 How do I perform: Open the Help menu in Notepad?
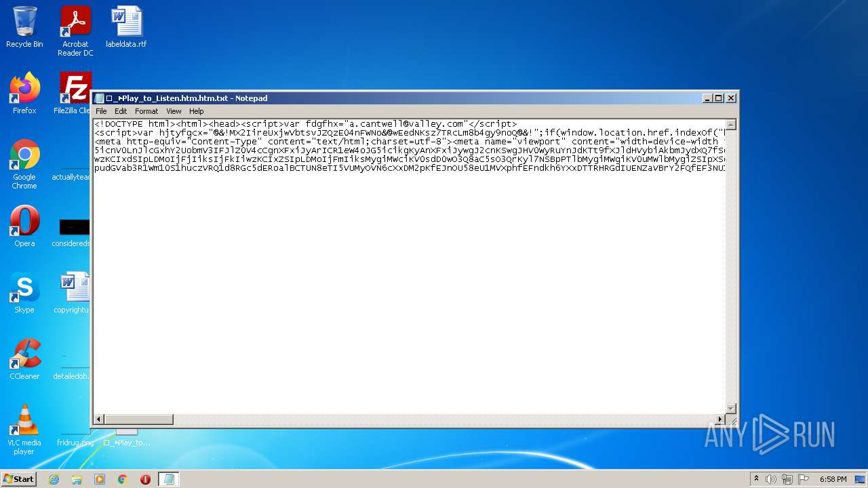(197, 111)
